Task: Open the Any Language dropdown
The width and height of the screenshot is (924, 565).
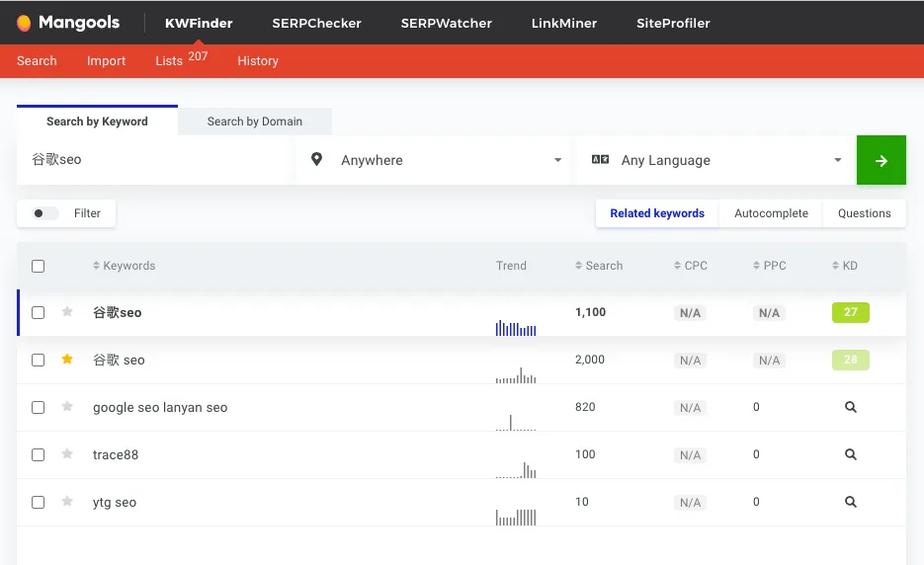Action: pos(716,160)
